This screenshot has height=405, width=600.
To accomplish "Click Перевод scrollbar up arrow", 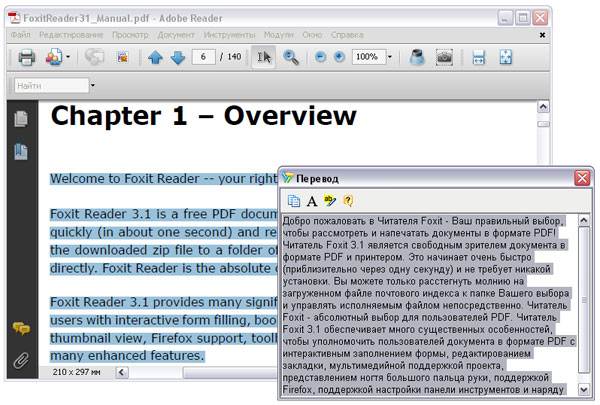I will click(584, 220).
